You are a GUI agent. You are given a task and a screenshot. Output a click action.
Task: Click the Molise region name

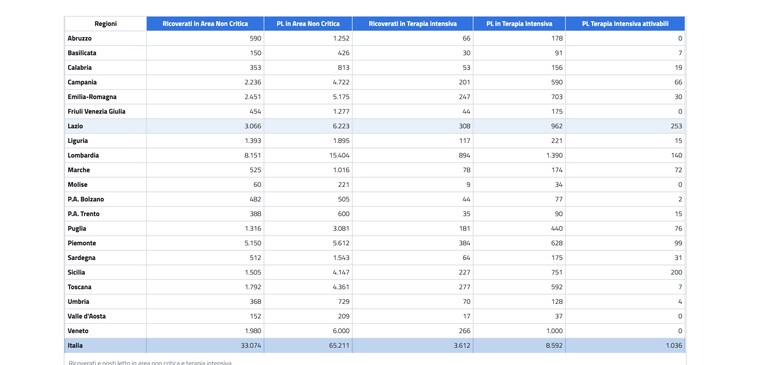[x=77, y=185]
